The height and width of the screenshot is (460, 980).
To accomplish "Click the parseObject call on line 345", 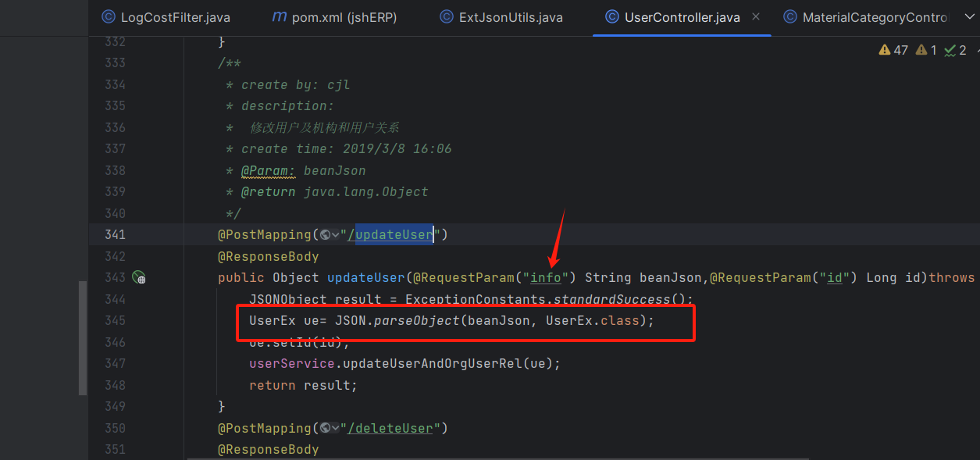I will coord(416,320).
